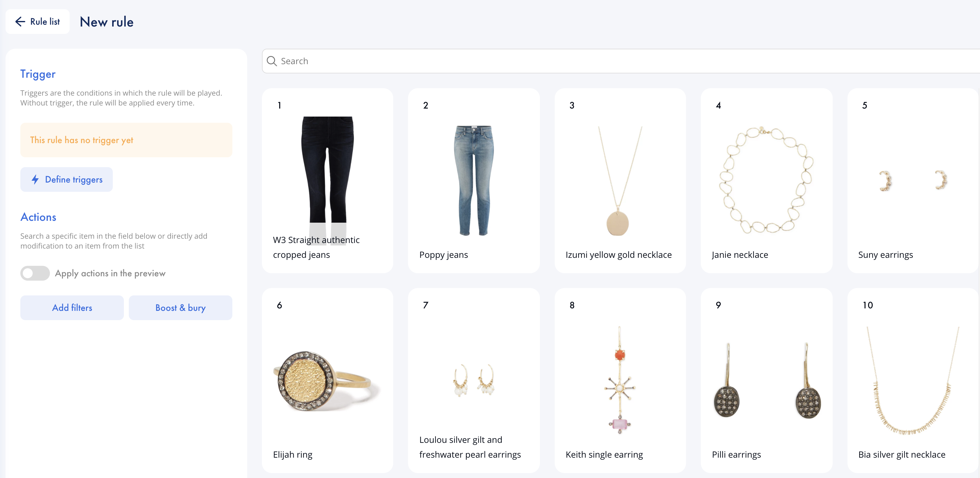
Task: Click the 'Suny earrings' product name
Action: click(x=885, y=255)
